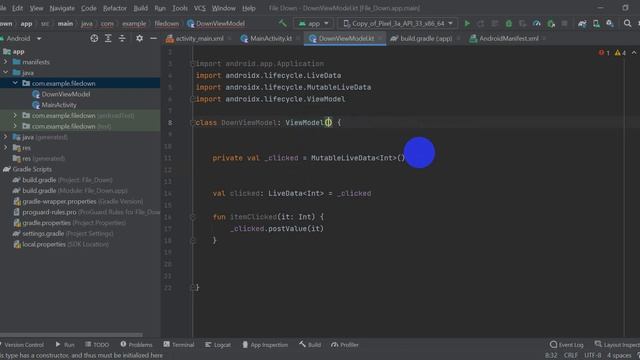The image size is (640, 360).
Task: Open the TODO tool window
Action: (97, 345)
